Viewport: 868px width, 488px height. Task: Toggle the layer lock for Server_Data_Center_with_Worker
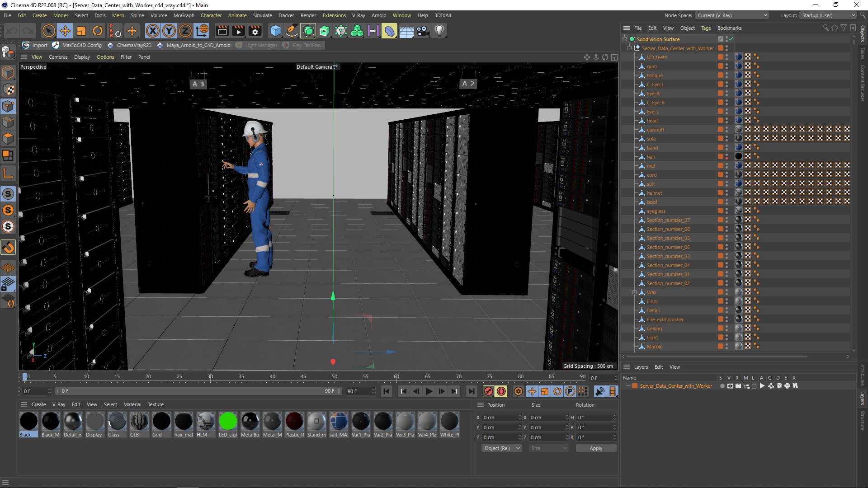[x=754, y=386]
